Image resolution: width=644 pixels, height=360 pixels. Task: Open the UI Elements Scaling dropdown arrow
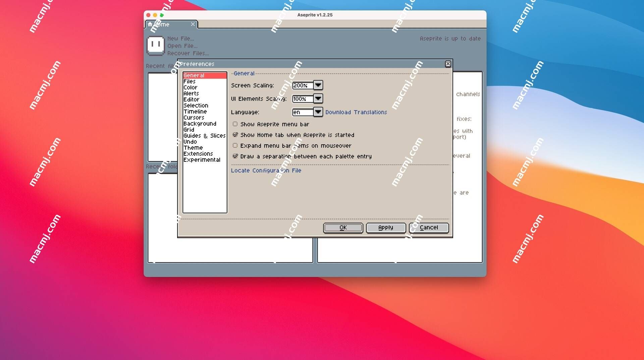coord(318,99)
